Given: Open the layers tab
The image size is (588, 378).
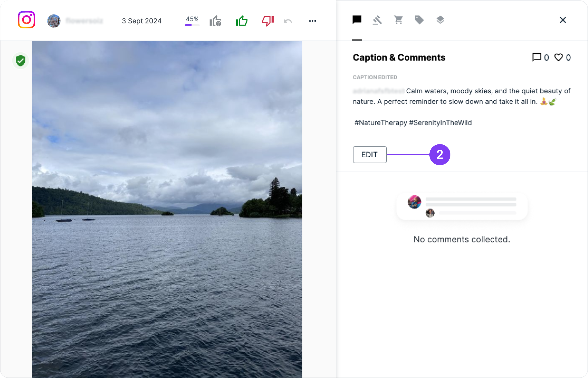Looking at the screenshot, I should [440, 20].
